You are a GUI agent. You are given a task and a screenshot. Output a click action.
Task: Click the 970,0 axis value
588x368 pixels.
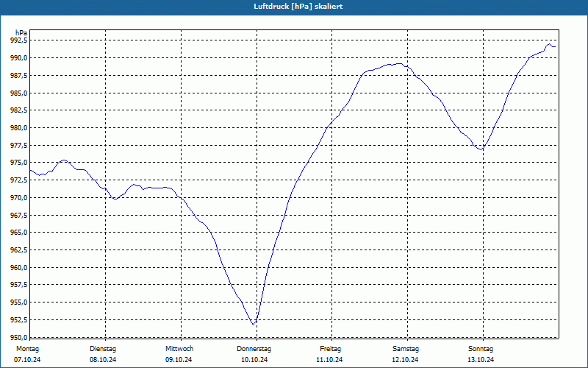pos(19,197)
